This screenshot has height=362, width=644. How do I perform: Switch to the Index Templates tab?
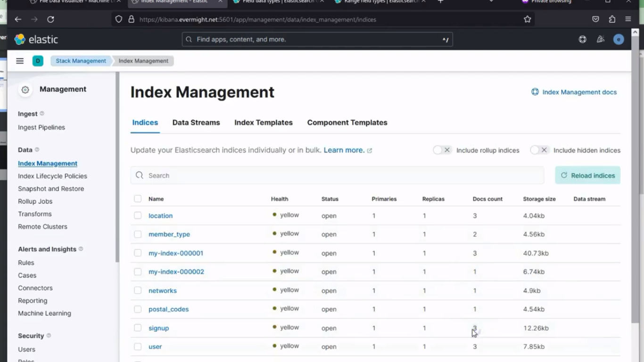[x=264, y=123]
